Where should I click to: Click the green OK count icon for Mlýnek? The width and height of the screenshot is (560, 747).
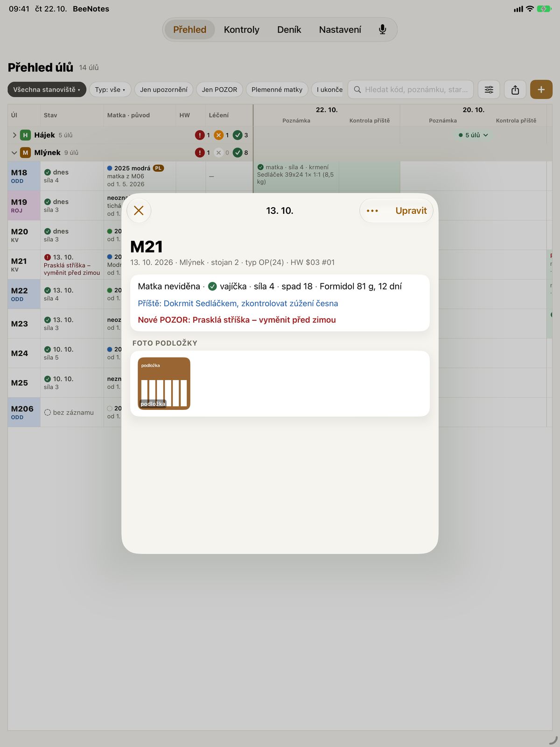click(238, 153)
